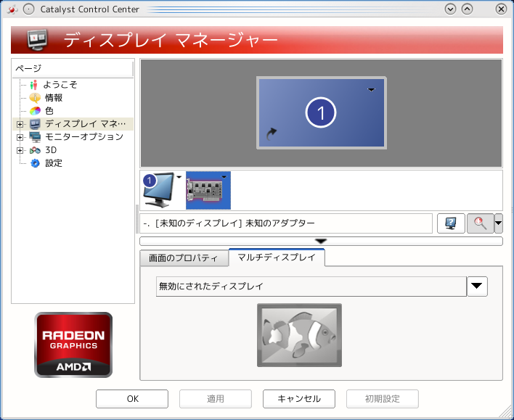Switch to the マルチディスプレイ tab

coord(277,258)
